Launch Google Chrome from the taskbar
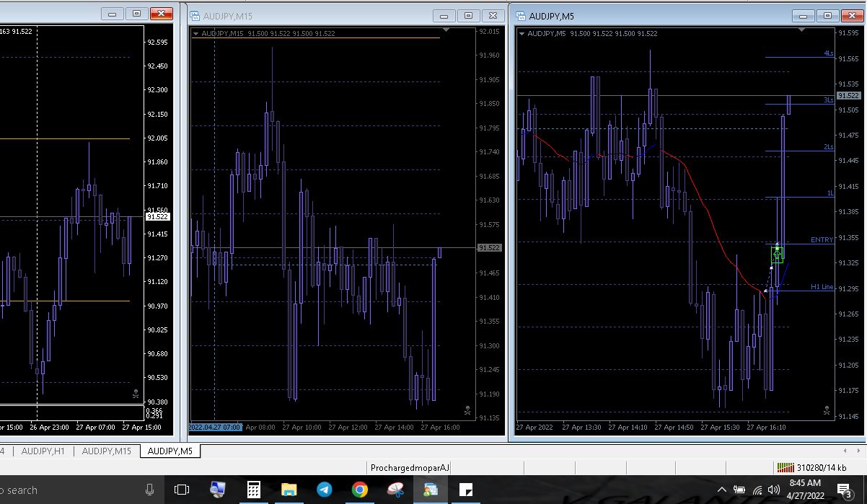Screen dimensions: 867x504 point(359,490)
